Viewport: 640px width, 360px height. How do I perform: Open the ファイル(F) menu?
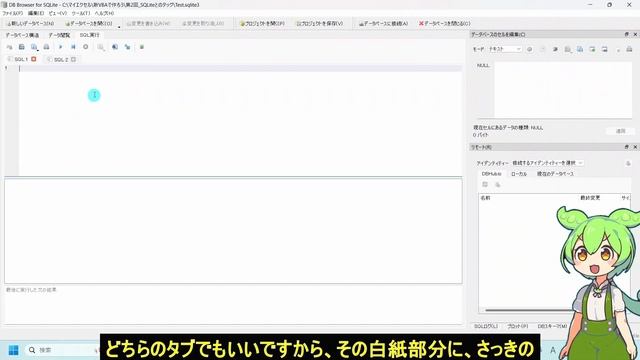[x=13, y=13]
